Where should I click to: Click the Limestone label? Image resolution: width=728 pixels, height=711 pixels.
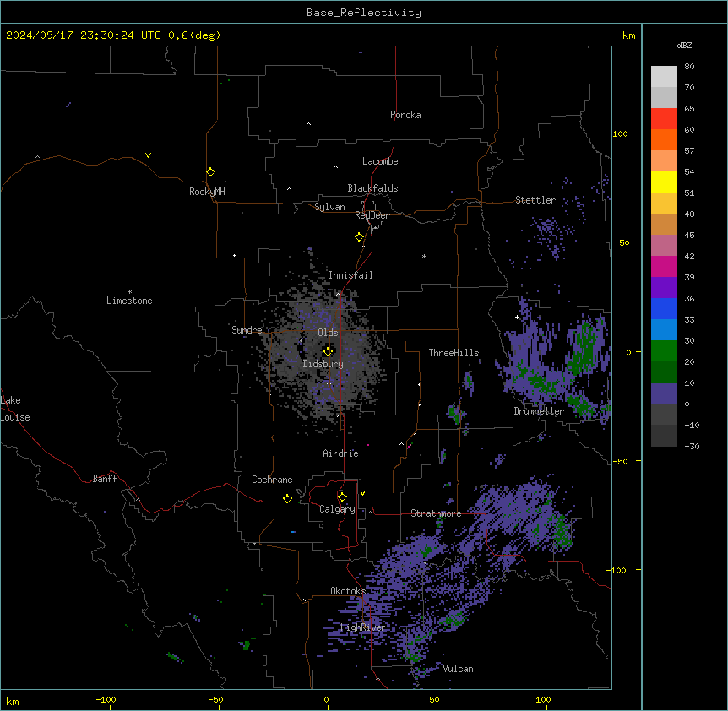click(129, 301)
